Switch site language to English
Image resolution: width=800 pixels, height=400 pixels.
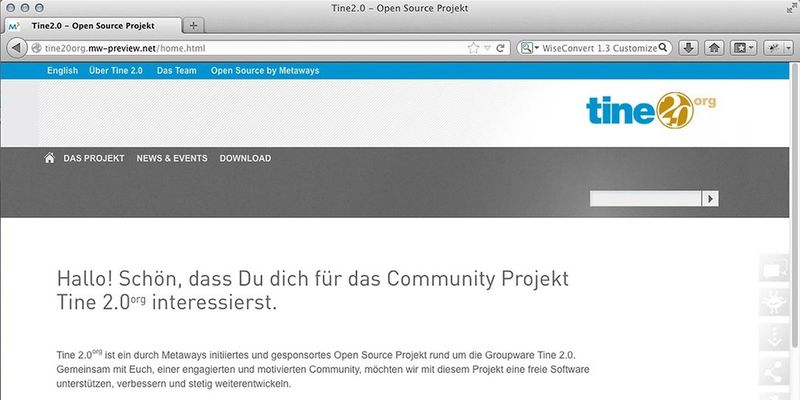pyautogui.click(x=62, y=70)
